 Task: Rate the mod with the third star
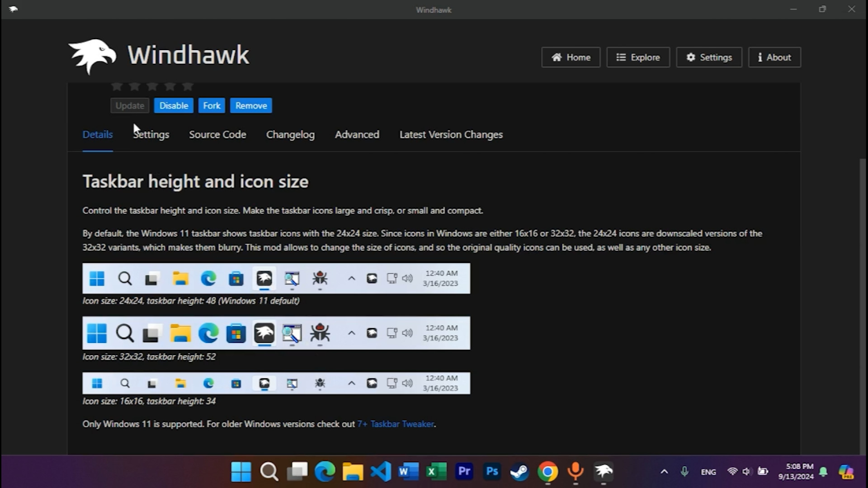tap(152, 86)
